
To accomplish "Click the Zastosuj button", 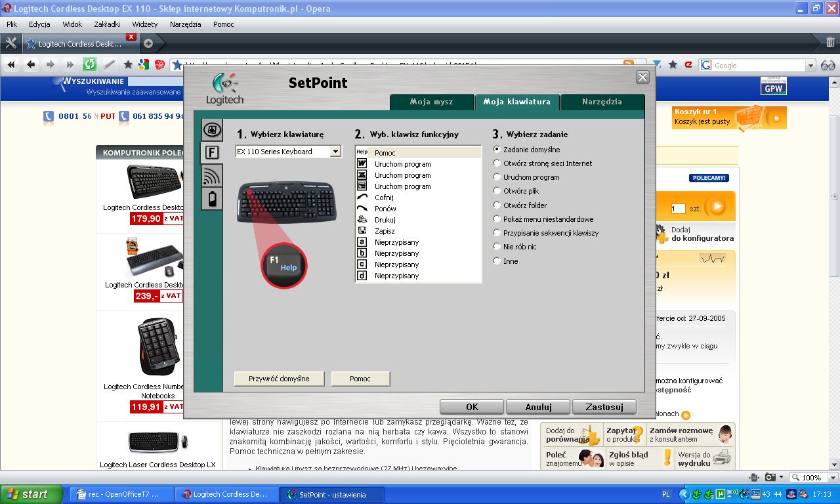I will 604,407.
